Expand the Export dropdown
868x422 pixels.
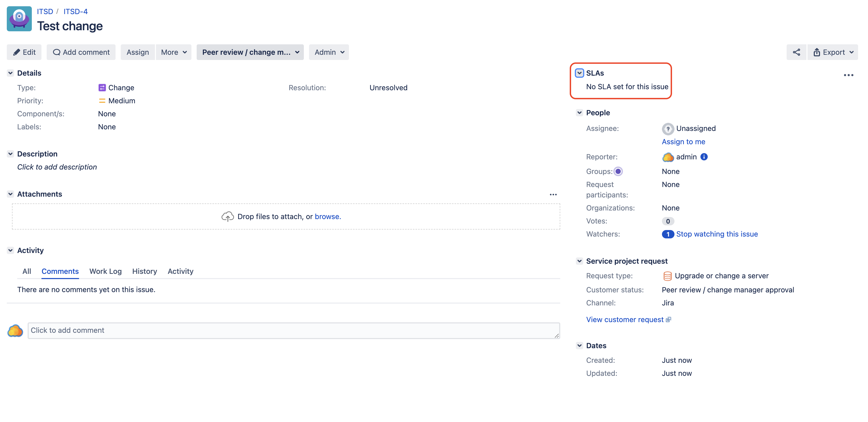coord(833,52)
